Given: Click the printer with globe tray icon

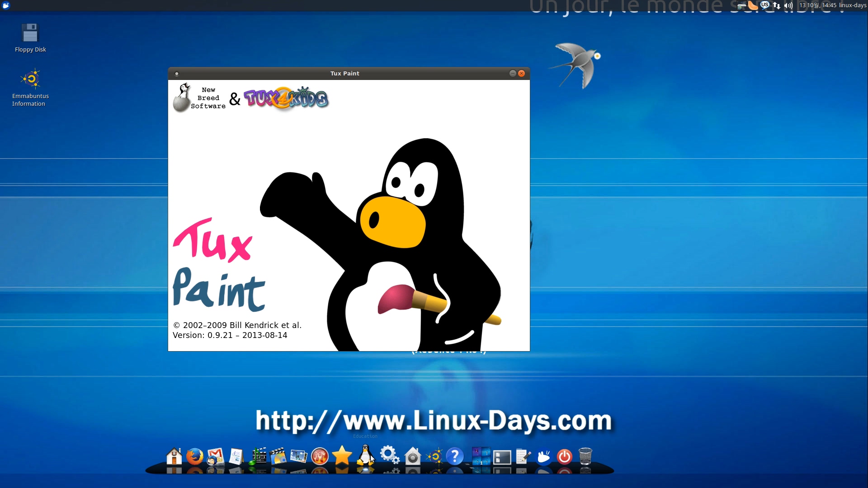Looking at the screenshot, I should tap(741, 5).
